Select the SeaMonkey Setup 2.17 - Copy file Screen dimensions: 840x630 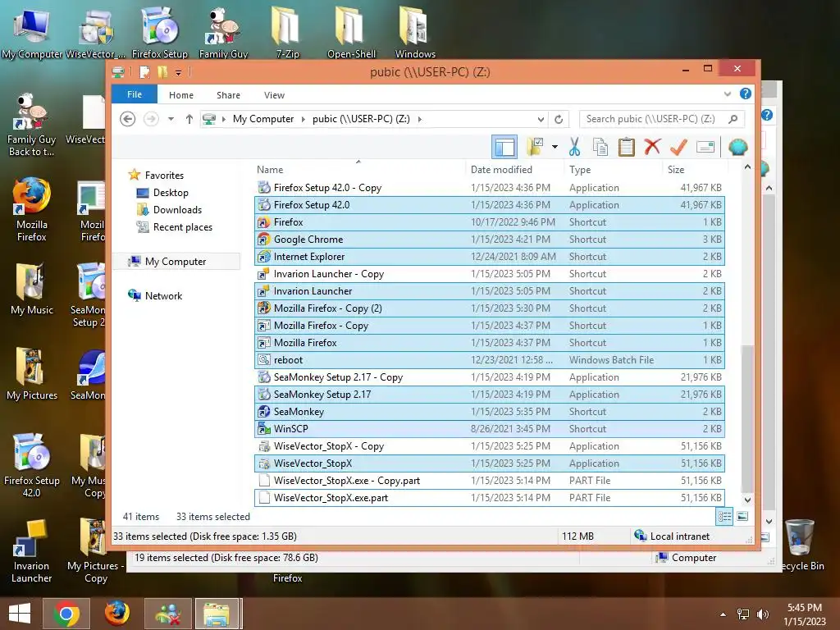[x=490, y=377]
